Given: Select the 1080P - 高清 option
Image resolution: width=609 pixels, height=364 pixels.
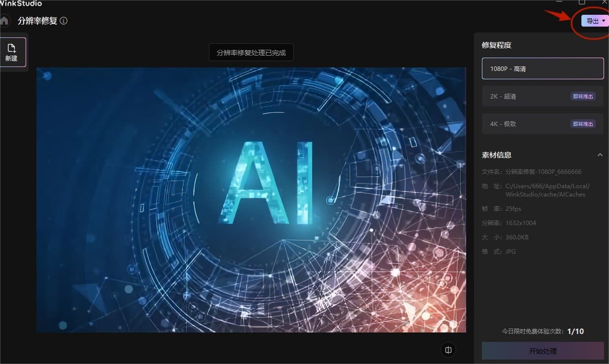Looking at the screenshot, I should (542, 68).
